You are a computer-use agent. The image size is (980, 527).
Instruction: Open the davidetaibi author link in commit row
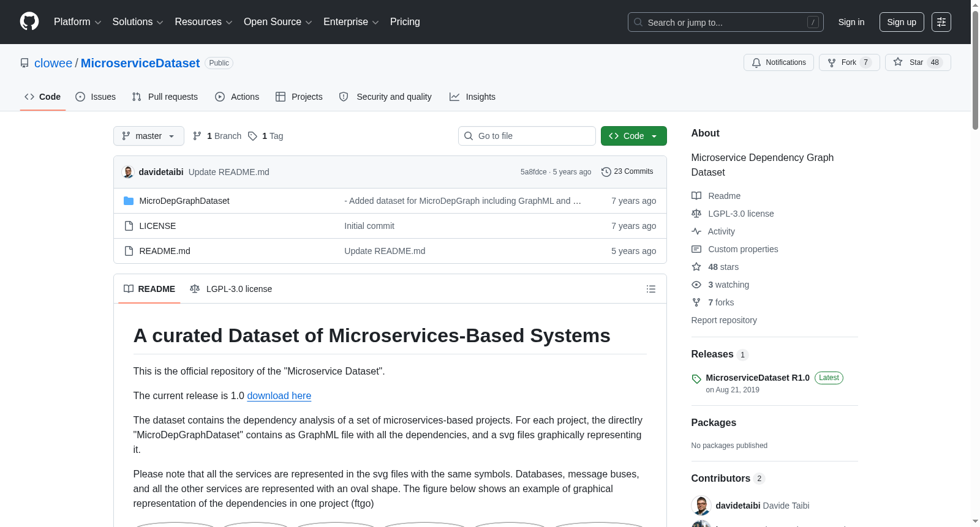(x=161, y=172)
